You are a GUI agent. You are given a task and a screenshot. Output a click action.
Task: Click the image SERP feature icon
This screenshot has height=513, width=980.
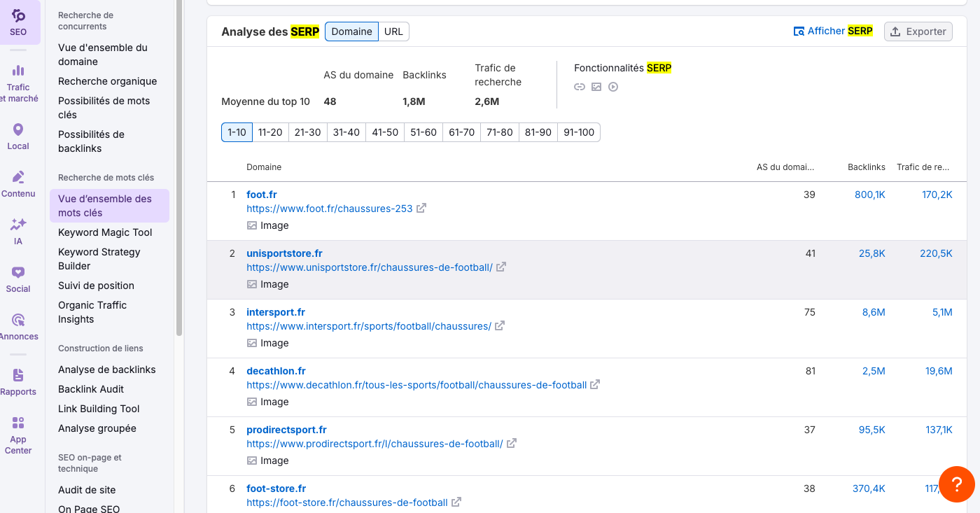click(596, 87)
